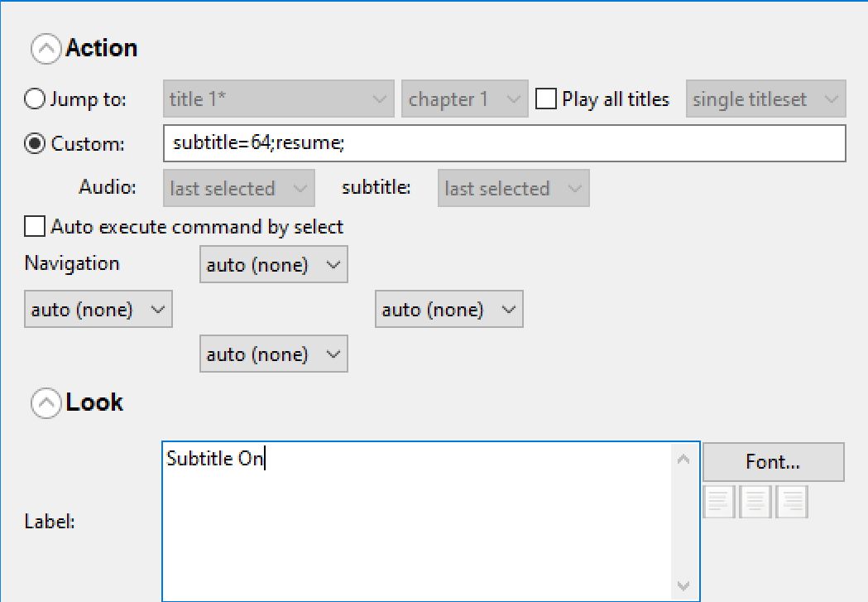Open the top Navigation auto (none) dropdown
The image size is (868, 602).
(274, 266)
